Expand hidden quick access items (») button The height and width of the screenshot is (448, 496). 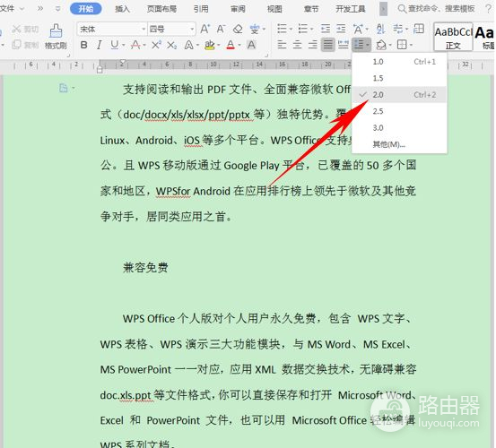click(x=40, y=9)
